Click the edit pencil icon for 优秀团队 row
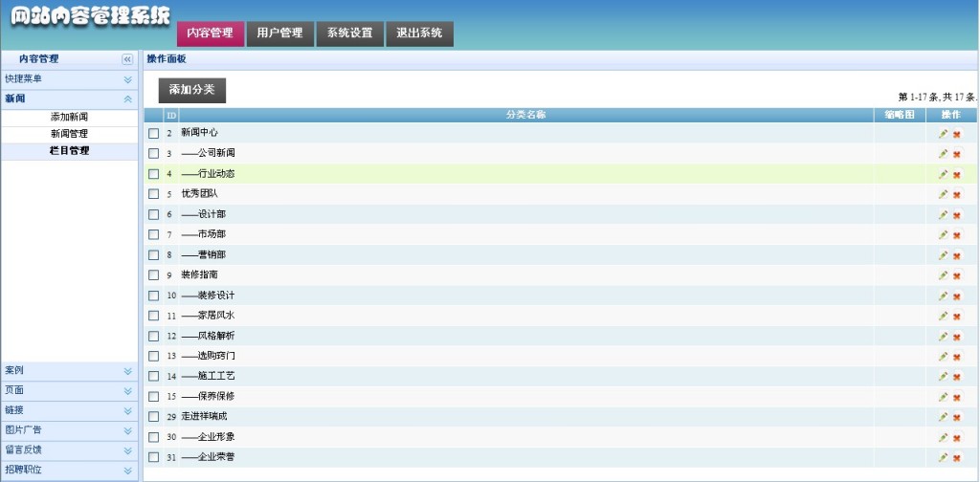Image resolution: width=980 pixels, height=482 pixels. click(943, 194)
